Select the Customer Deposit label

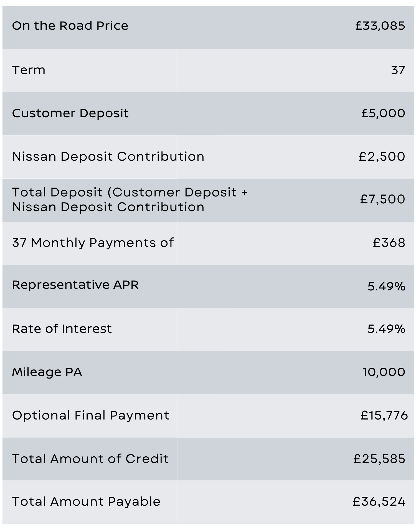click(70, 113)
